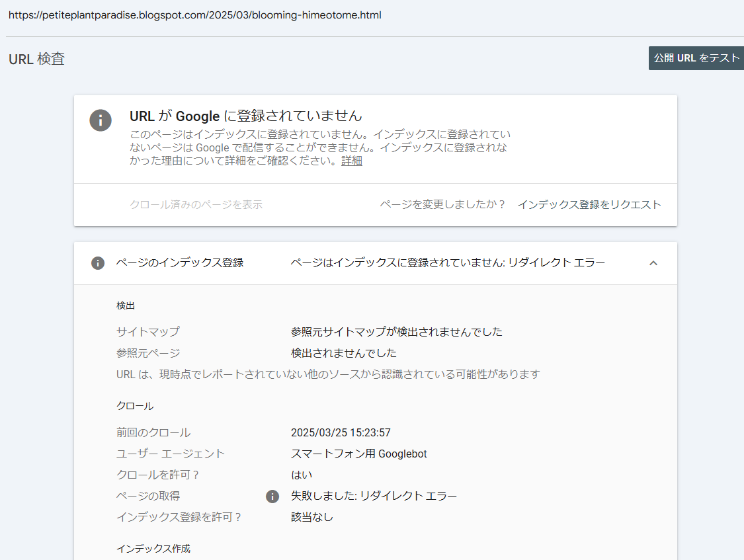Click the 該当なし value next to インデックス登録を許可？
The height and width of the screenshot is (560, 744).
tap(311, 517)
